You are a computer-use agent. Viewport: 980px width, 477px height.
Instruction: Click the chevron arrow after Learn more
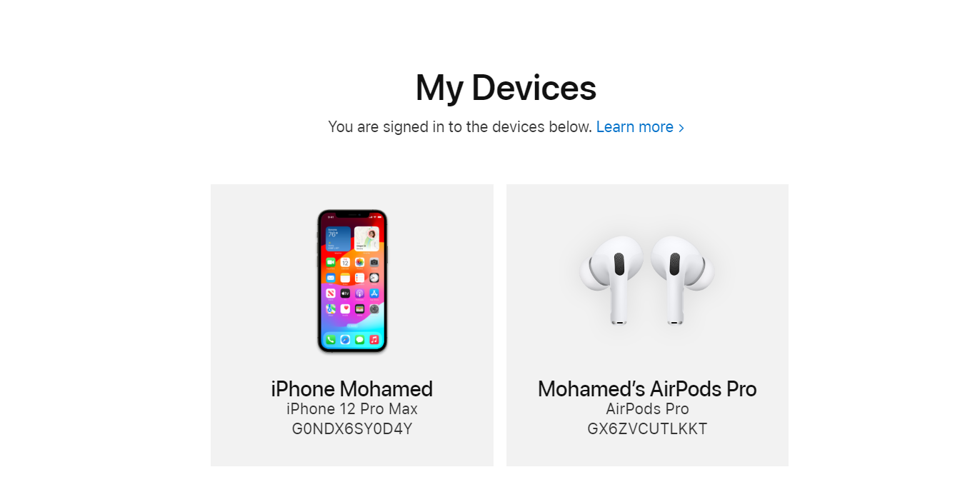pos(681,128)
